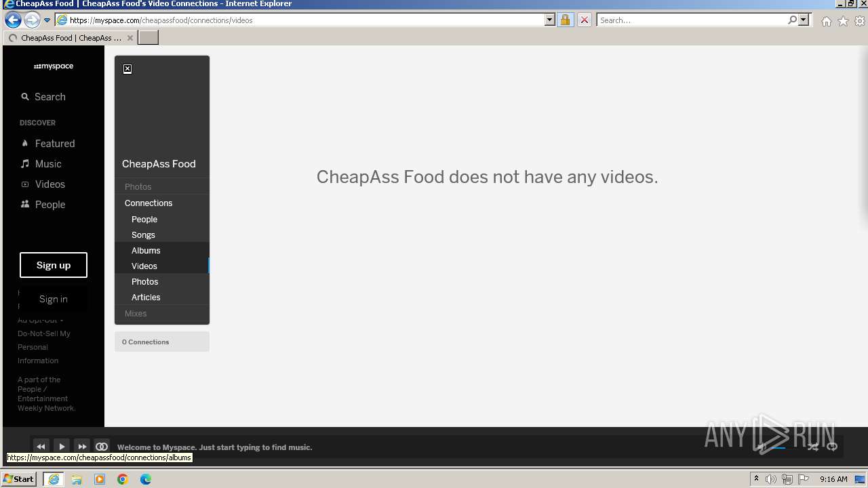This screenshot has height=488, width=868.
Task: Click 'does not have any videos' message
Action: (487, 177)
